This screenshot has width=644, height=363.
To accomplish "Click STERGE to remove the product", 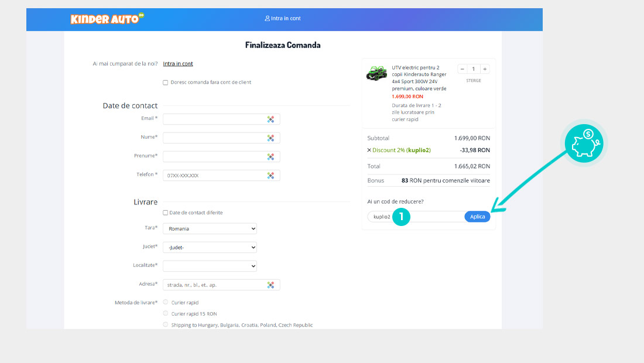I will [474, 81].
